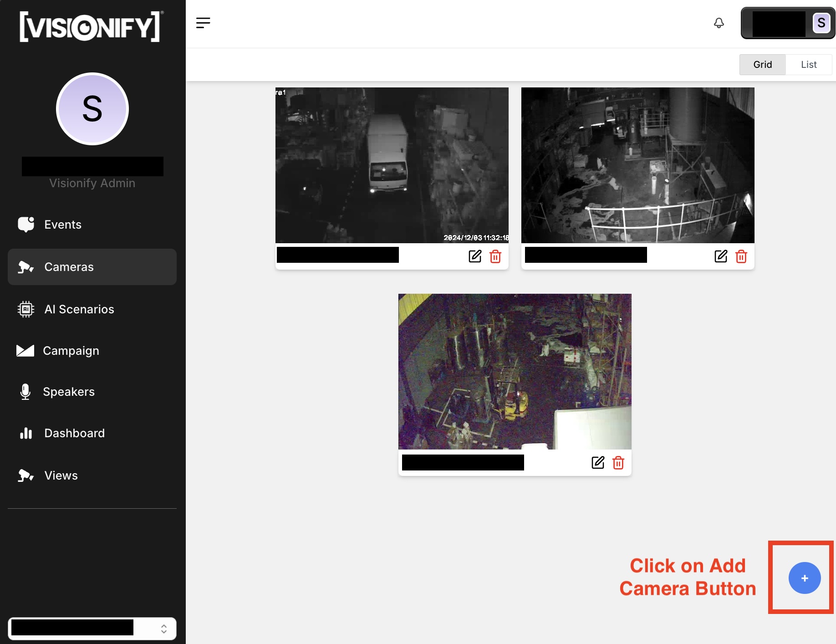Open the Cameras menu item

pos(92,267)
